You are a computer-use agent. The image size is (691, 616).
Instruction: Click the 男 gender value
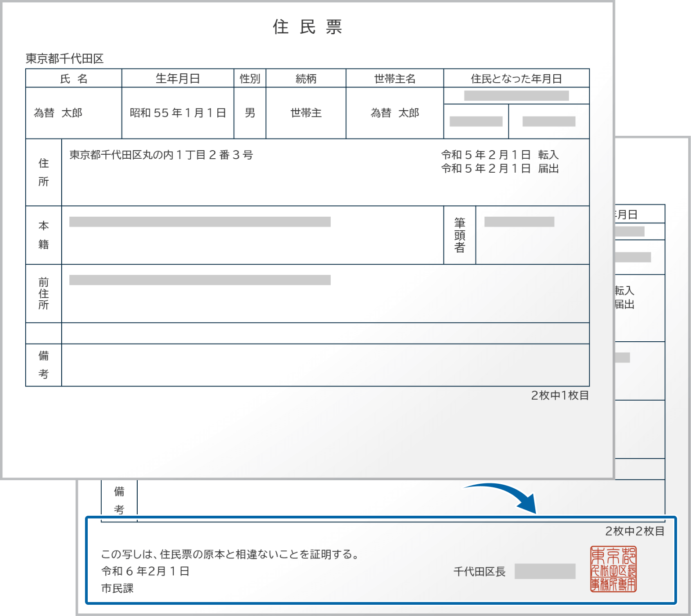pyautogui.click(x=250, y=113)
